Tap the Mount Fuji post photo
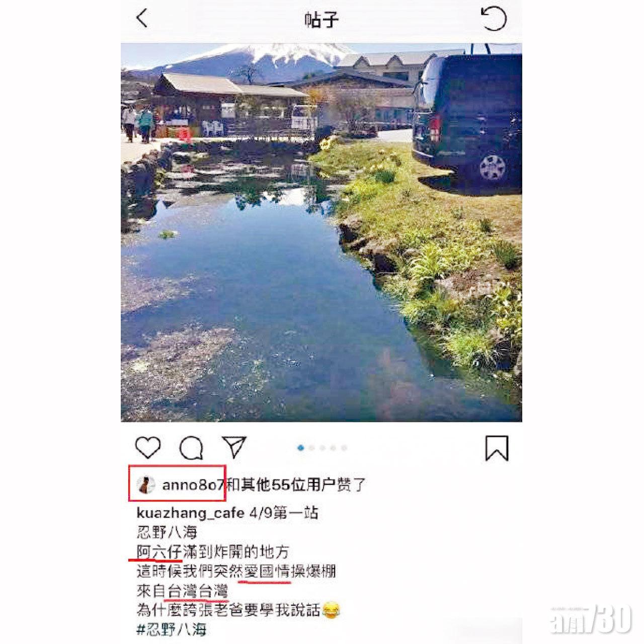644x644 pixels. (x=321, y=232)
